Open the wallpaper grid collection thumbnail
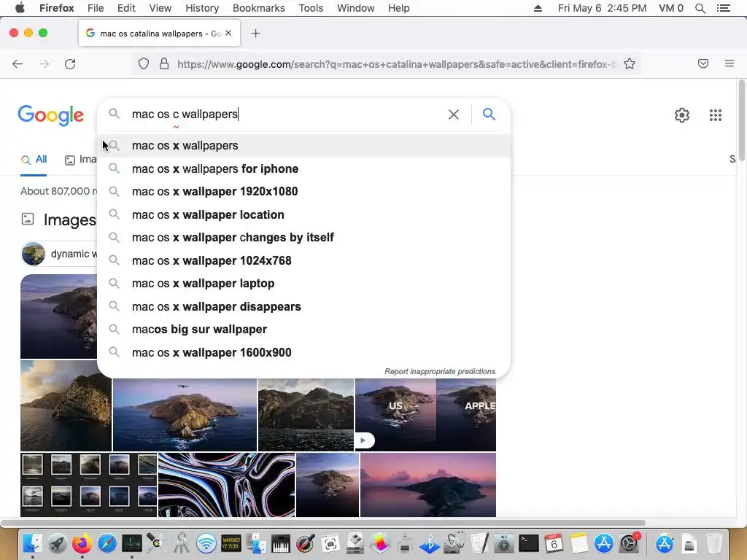747x560 pixels. click(88, 485)
